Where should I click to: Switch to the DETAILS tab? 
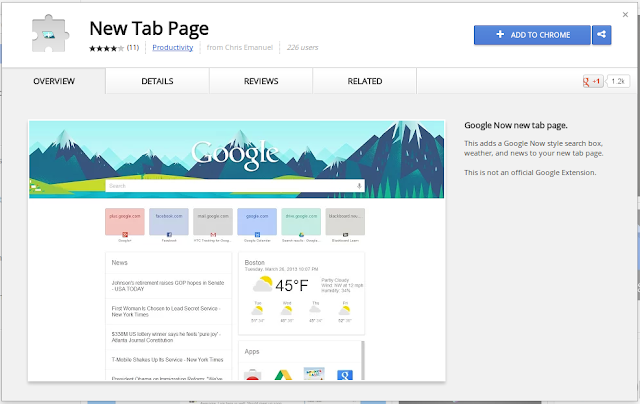(157, 81)
